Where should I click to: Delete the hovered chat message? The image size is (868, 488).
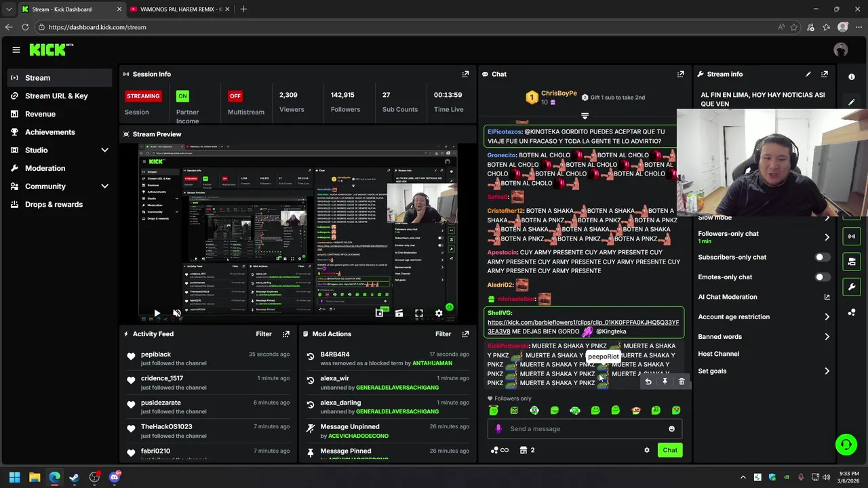pyautogui.click(x=682, y=382)
